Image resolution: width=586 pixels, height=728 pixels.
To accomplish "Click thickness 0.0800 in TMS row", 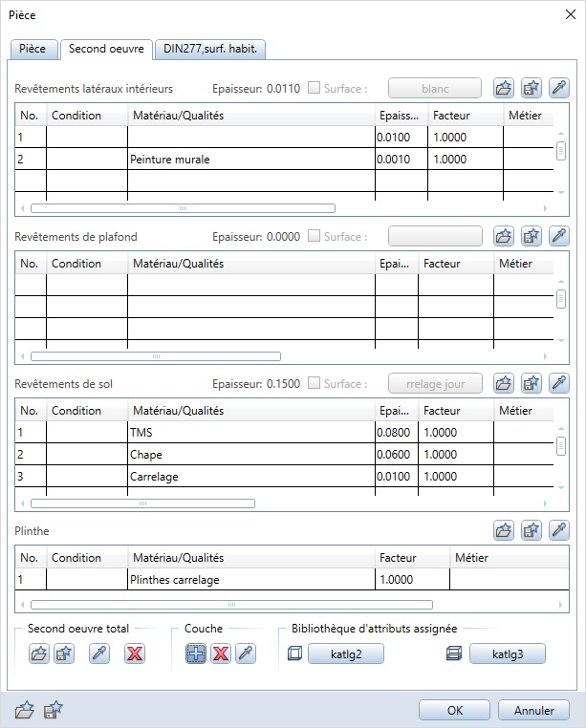I will coord(397,432).
